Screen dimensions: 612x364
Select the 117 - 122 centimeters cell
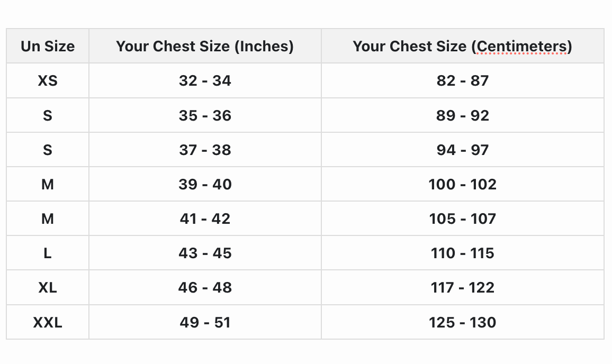point(462,288)
